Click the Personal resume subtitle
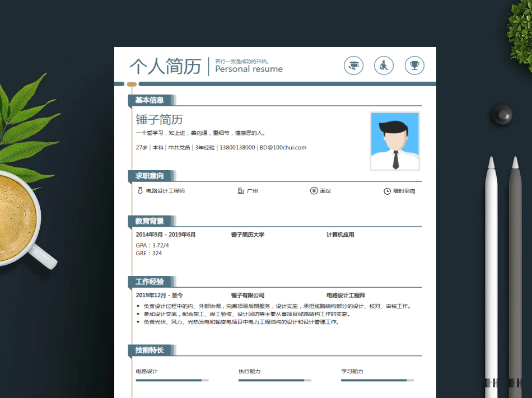 [249, 69]
